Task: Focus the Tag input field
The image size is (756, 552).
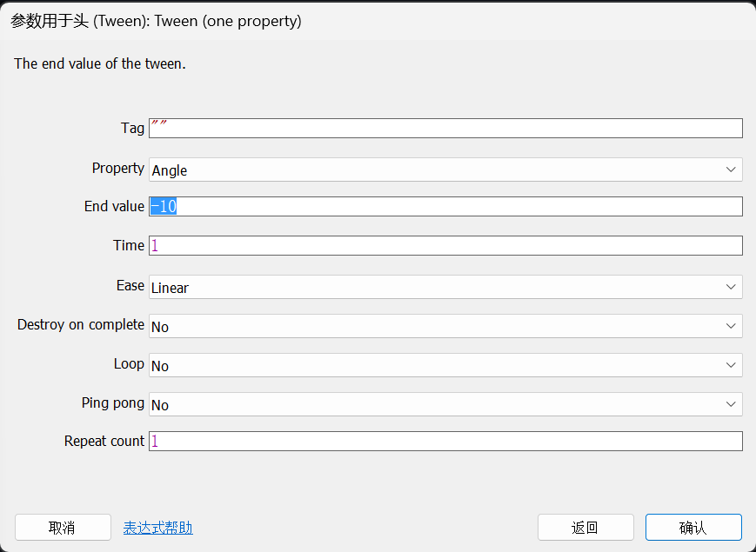Action: (x=445, y=129)
